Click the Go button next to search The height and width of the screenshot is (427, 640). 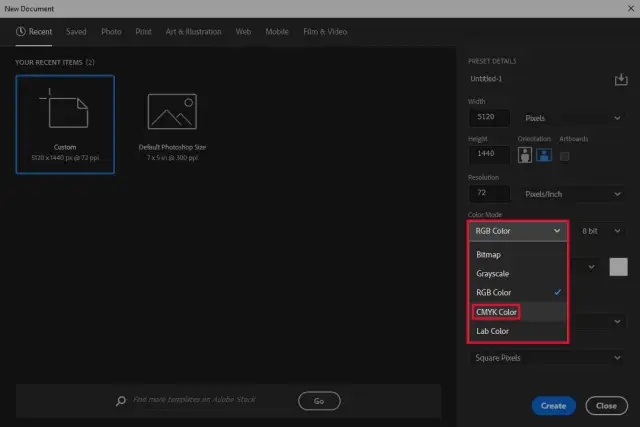coord(319,401)
